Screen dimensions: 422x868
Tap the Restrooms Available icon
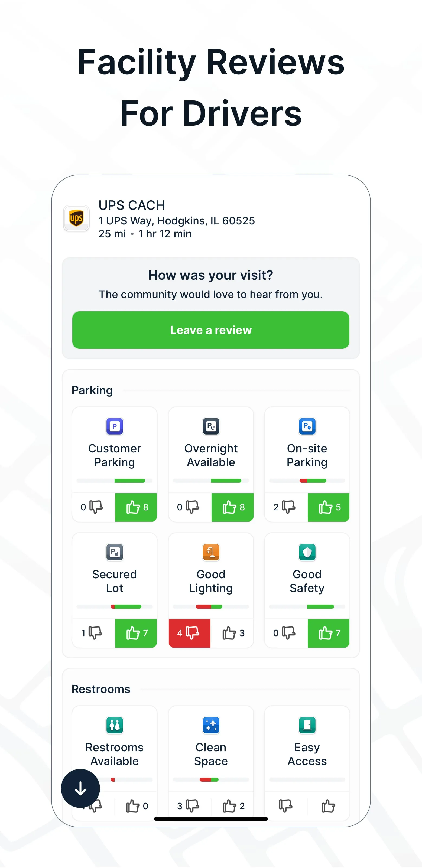pos(114,726)
